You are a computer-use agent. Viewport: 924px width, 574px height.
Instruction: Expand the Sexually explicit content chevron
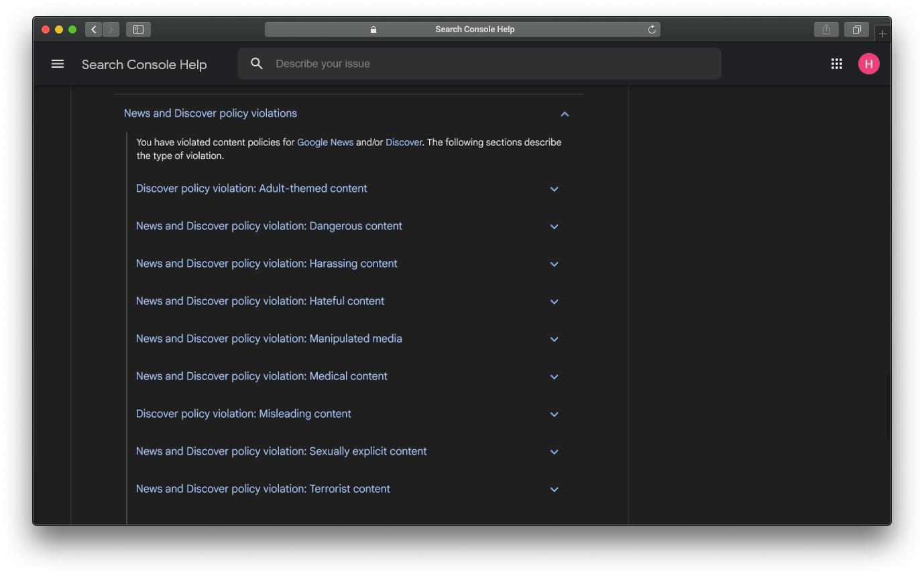pos(555,452)
